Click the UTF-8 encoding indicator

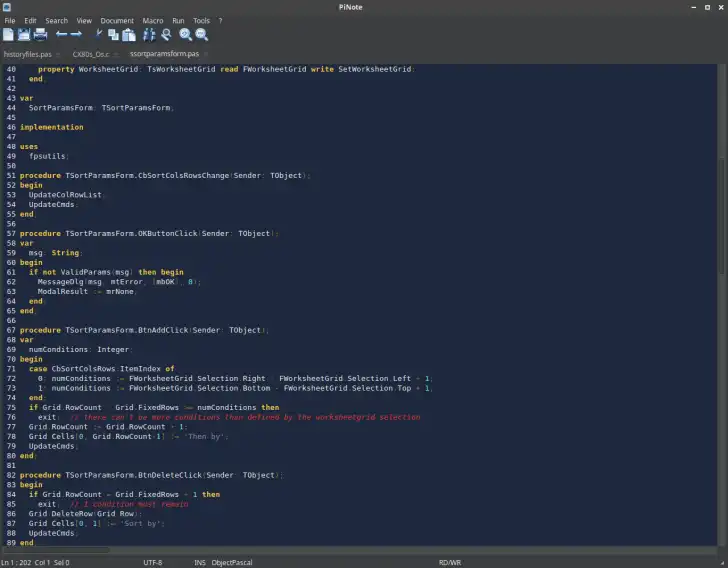point(152,562)
